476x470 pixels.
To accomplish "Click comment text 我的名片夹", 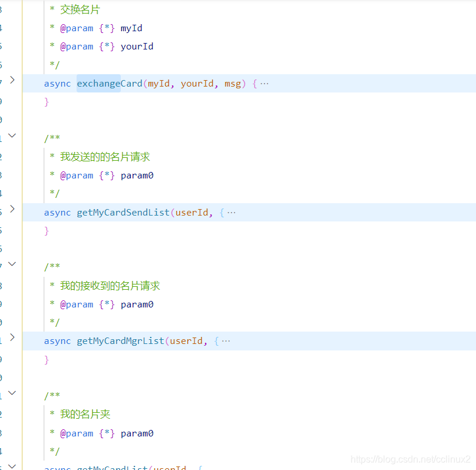I will click(85, 414).
